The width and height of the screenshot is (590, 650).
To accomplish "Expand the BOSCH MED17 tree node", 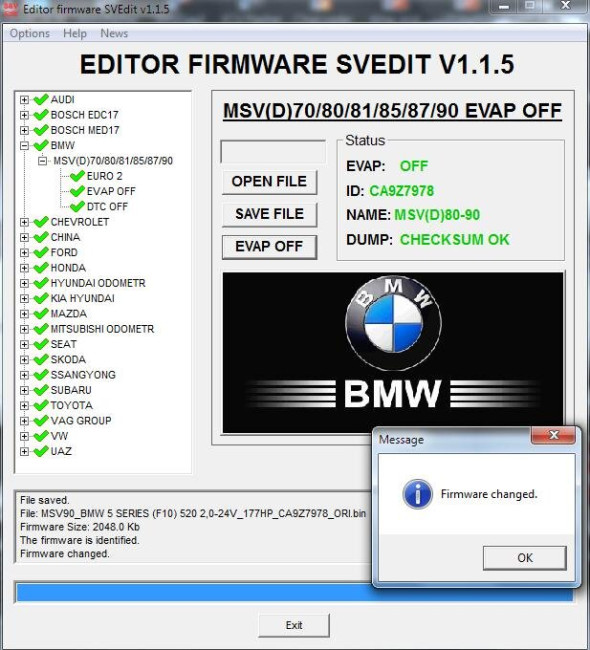I will point(24,131).
